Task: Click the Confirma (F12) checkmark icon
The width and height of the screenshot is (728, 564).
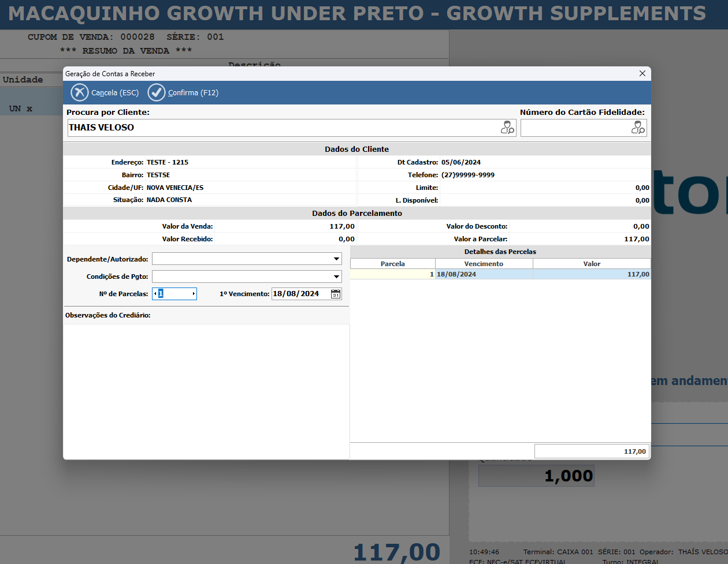Action: [x=157, y=92]
